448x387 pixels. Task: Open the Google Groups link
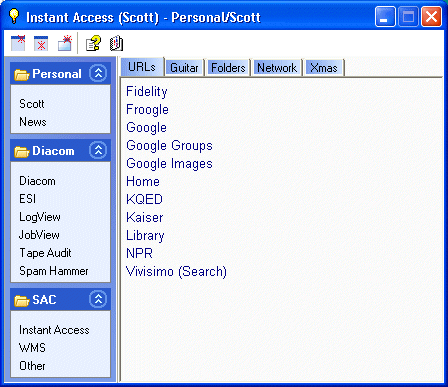point(169,146)
